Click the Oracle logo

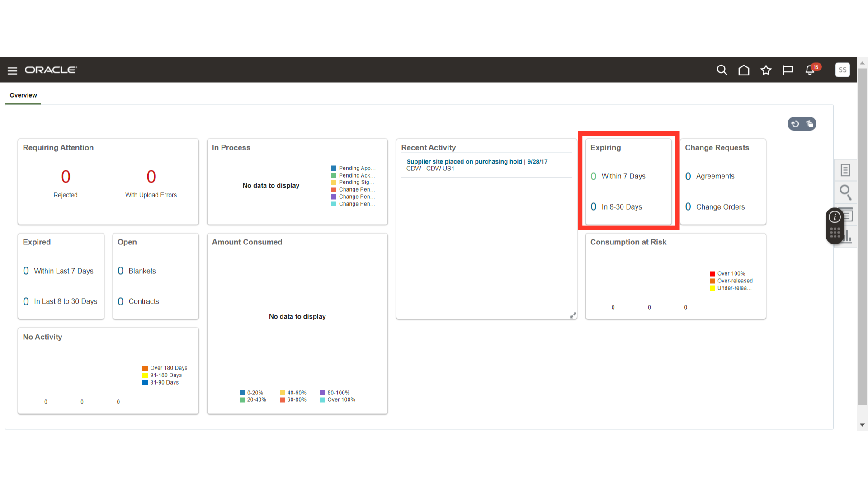coord(51,70)
